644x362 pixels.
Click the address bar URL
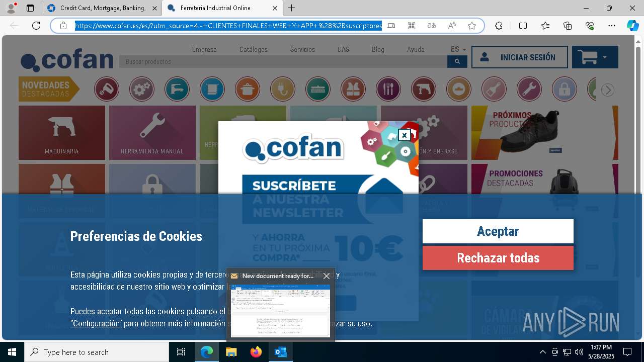(x=228, y=26)
